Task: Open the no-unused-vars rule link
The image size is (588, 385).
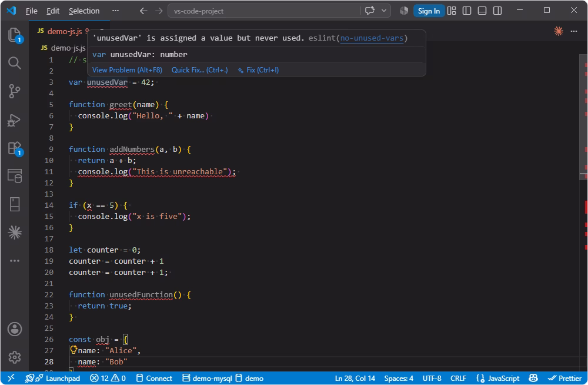Action: click(x=372, y=38)
